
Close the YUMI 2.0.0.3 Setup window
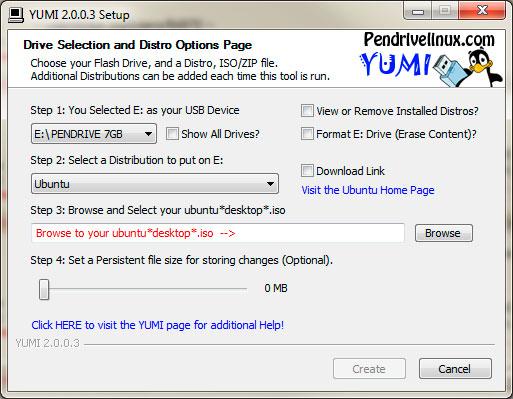click(482, 11)
